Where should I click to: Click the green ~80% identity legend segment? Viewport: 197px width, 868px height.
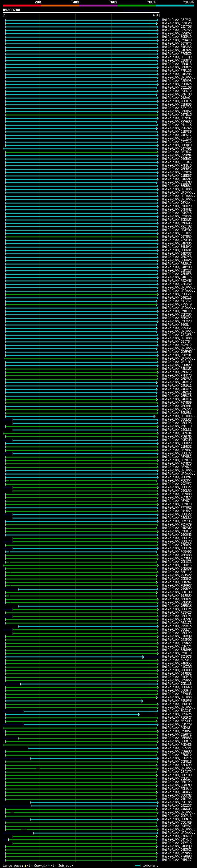pyautogui.click(x=136, y=6)
